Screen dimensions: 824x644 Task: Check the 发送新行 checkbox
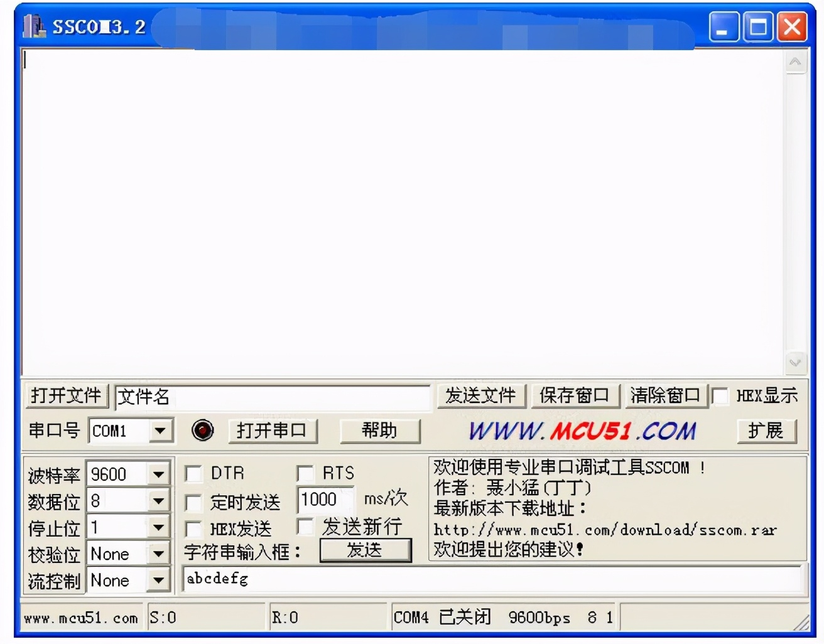pos(305,526)
